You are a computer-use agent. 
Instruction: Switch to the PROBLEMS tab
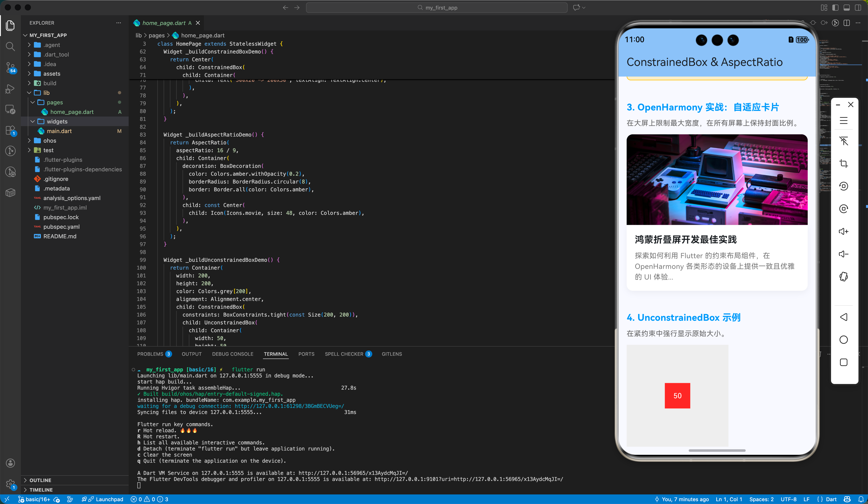pos(150,354)
